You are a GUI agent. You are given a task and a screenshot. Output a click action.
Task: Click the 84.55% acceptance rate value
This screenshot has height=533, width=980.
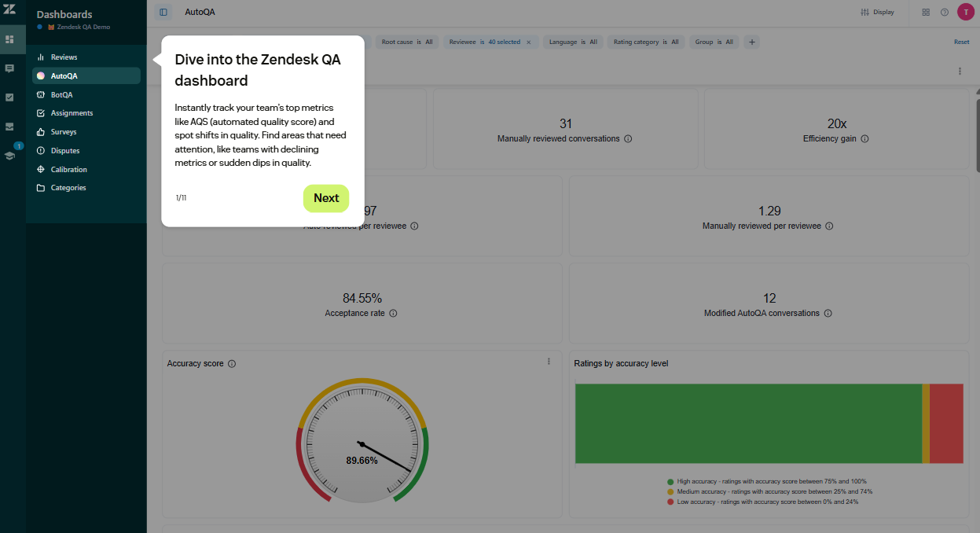click(x=362, y=299)
